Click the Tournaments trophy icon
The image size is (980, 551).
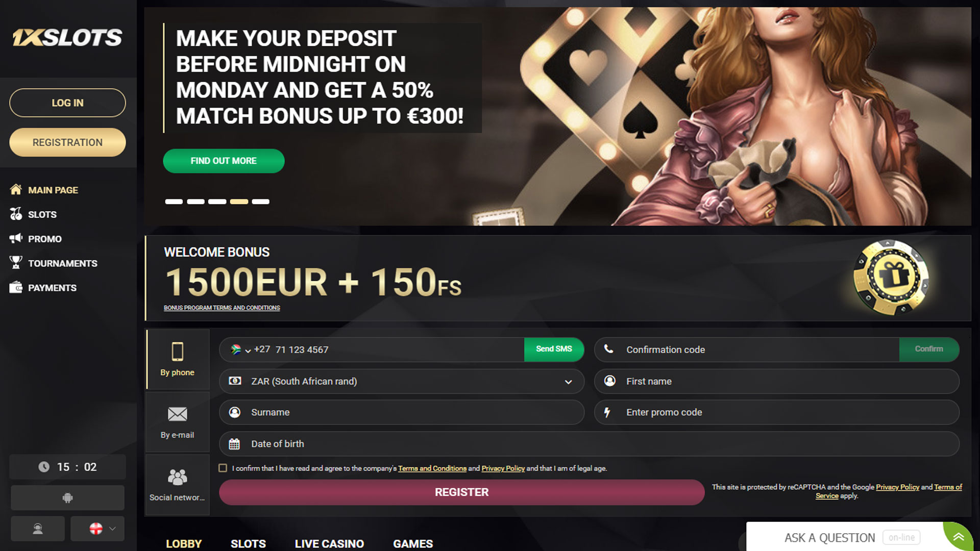click(16, 263)
